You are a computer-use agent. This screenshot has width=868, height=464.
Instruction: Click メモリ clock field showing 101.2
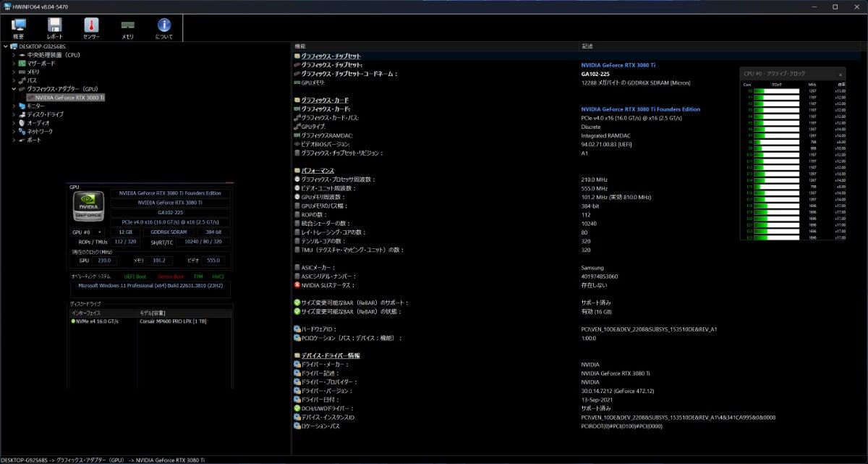158,260
